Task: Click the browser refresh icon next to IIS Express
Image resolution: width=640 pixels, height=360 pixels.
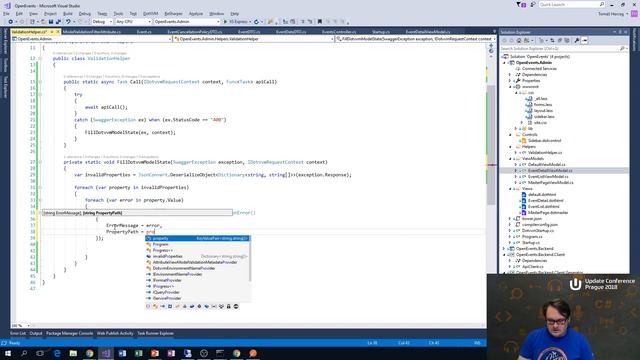Action: pyautogui.click(x=256, y=22)
